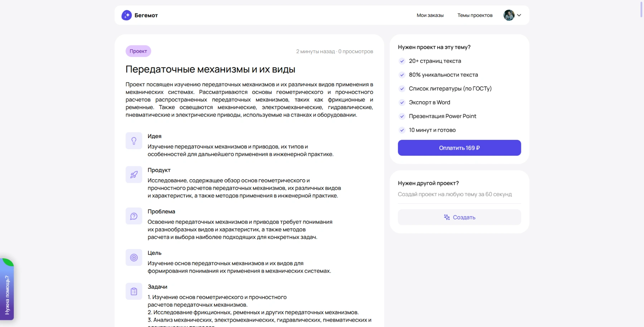The height and width of the screenshot is (327, 644).
Task: Click the clipboard icon beside Задачи
Action: [134, 291]
